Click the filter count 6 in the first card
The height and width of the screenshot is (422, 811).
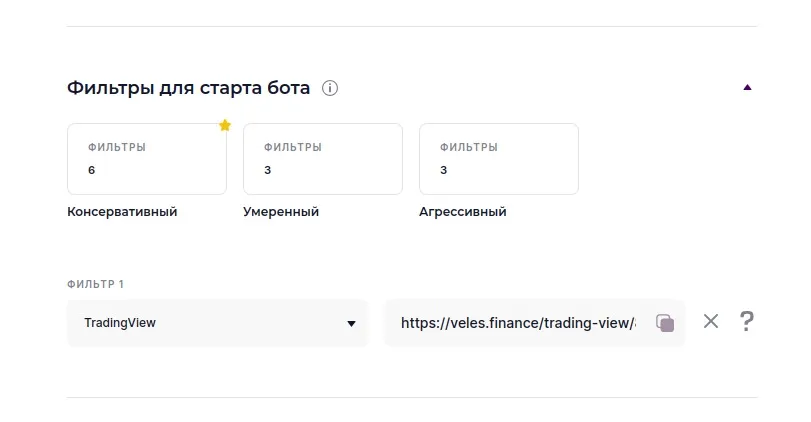click(x=92, y=170)
